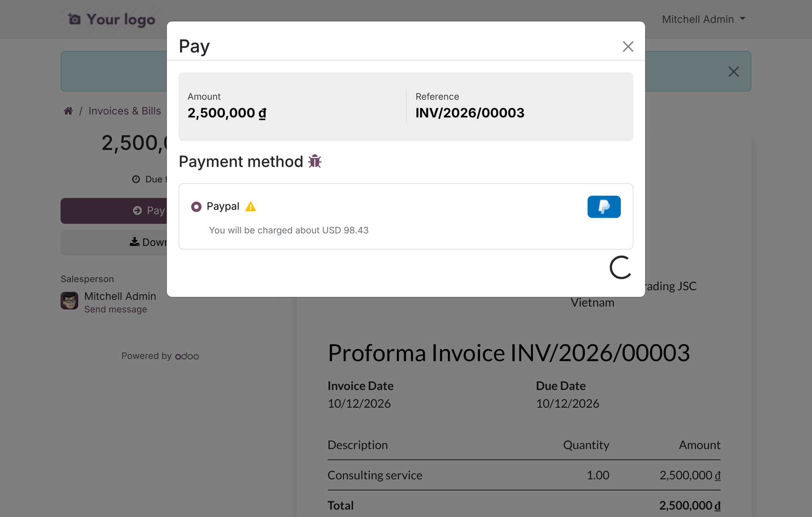Image resolution: width=812 pixels, height=517 pixels.
Task: Open the Mitchell Admin user dropdown
Action: point(703,19)
